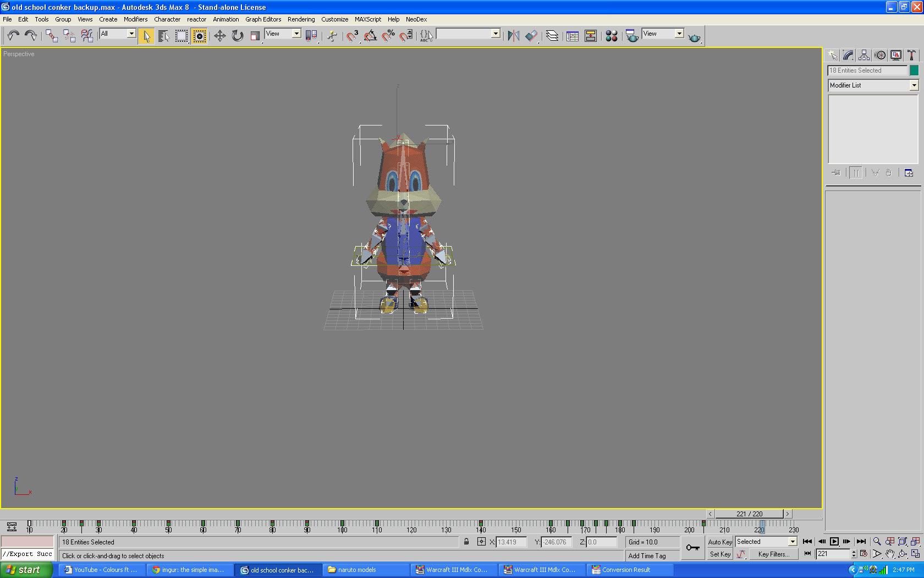The width and height of the screenshot is (924, 578).
Task: Click Key Filters button
Action: pos(774,554)
